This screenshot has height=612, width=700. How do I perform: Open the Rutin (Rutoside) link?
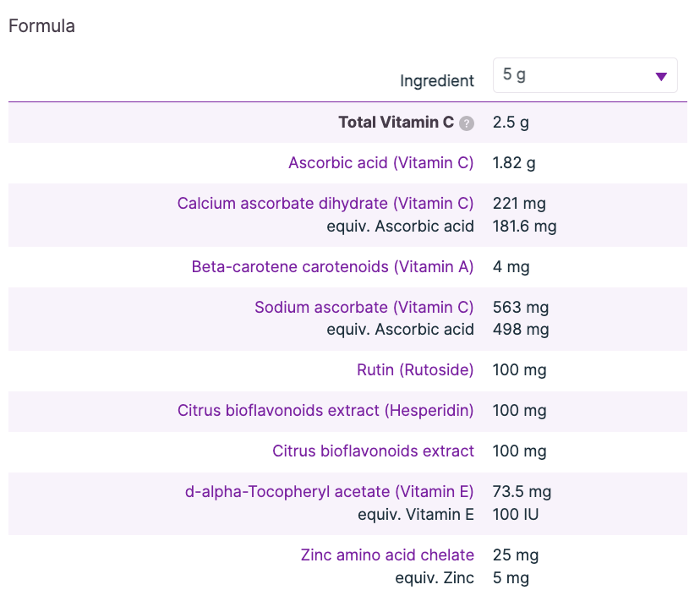415,370
